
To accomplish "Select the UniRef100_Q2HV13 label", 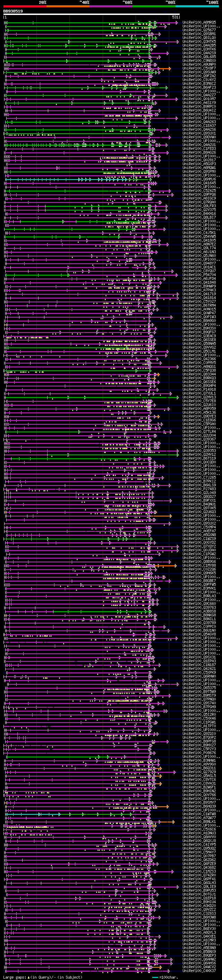I will click(199, 397).
